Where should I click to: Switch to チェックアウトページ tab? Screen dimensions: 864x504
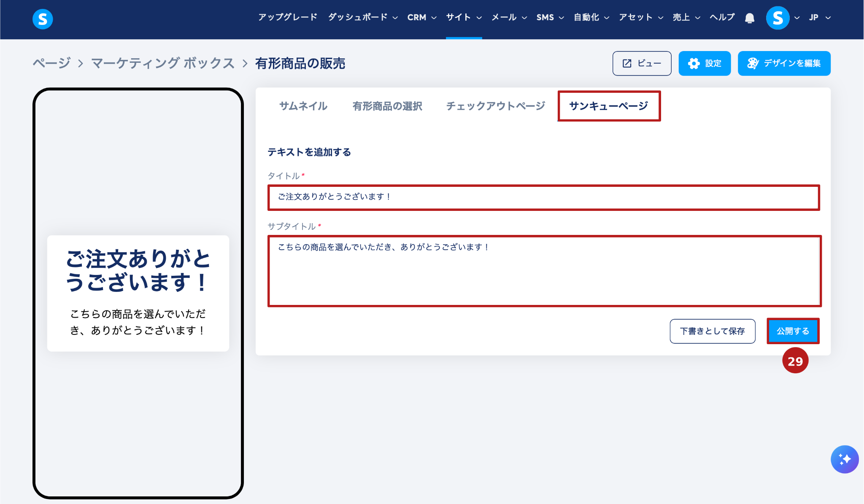click(495, 106)
